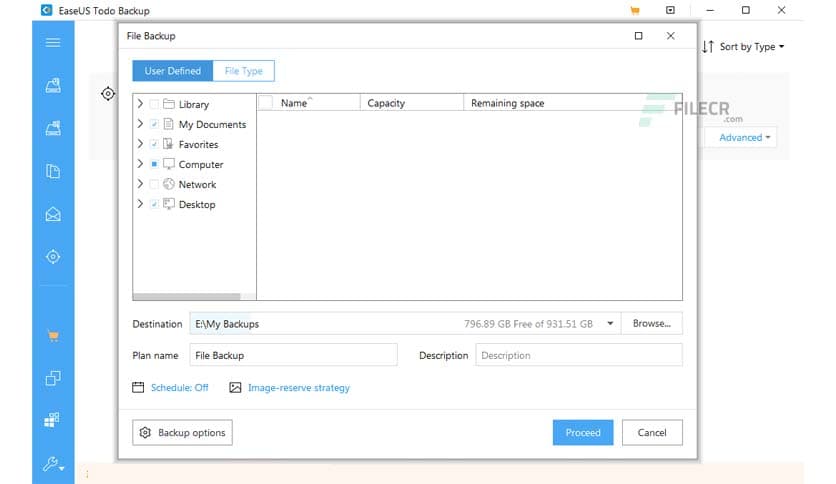Select the Favorites tree item
The image size is (836, 484).
point(198,144)
